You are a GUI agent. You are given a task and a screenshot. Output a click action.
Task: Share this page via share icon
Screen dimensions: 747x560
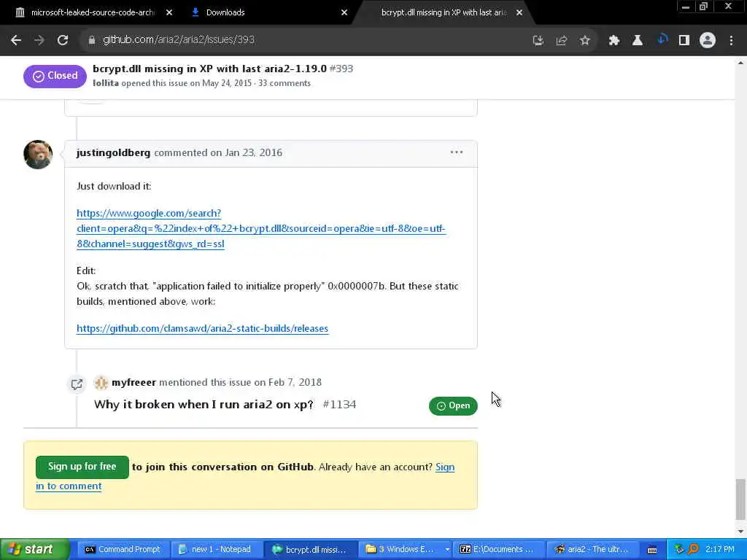click(561, 41)
